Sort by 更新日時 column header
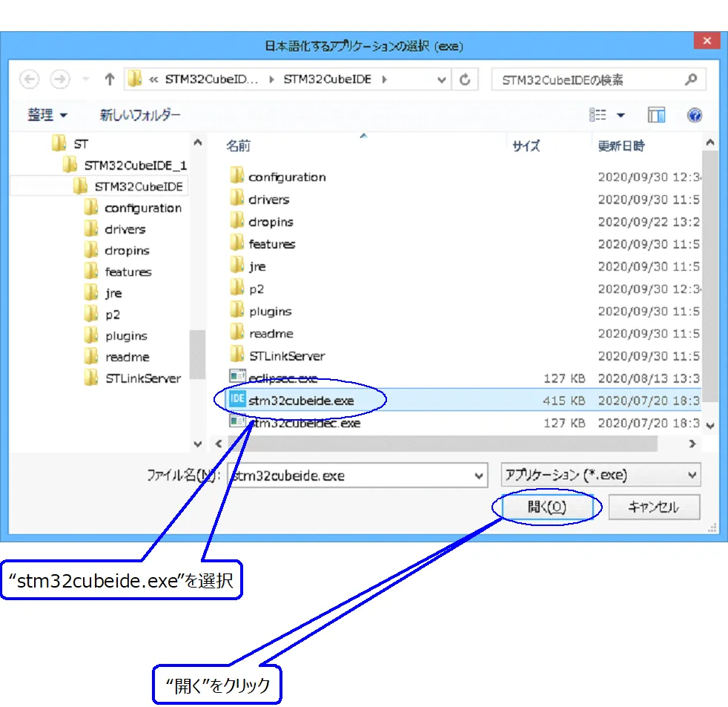The height and width of the screenshot is (707, 728). click(x=621, y=146)
